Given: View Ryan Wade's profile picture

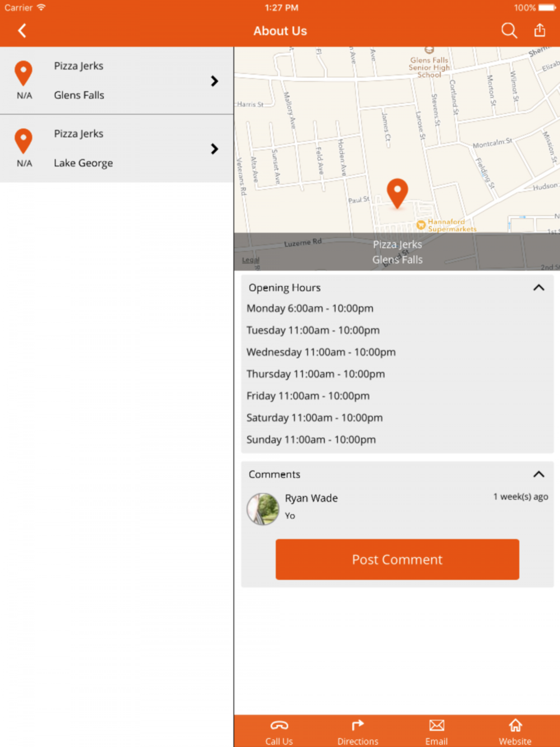Looking at the screenshot, I should point(263,509).
